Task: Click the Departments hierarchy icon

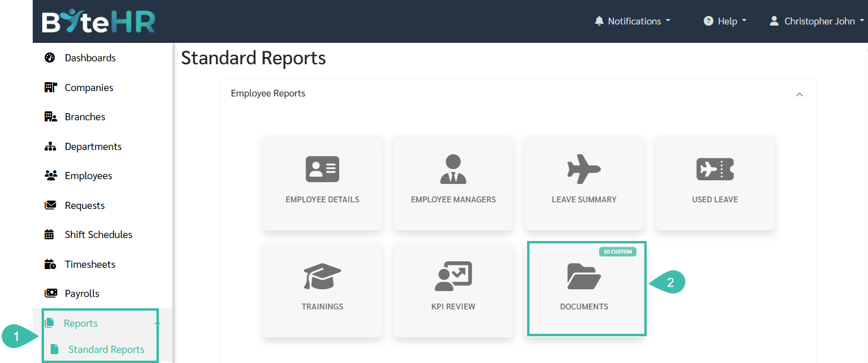Action: pyautogui.click(x=51, y=146)
